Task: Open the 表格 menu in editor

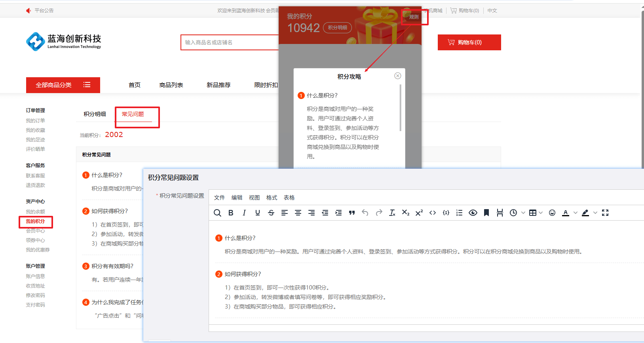Action: point(289,198)
